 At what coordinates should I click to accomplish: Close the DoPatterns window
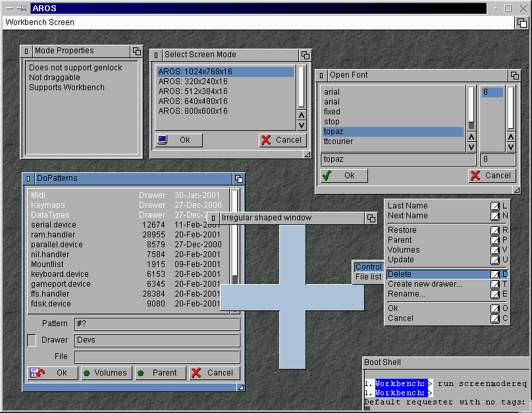[x=28, y=179]
